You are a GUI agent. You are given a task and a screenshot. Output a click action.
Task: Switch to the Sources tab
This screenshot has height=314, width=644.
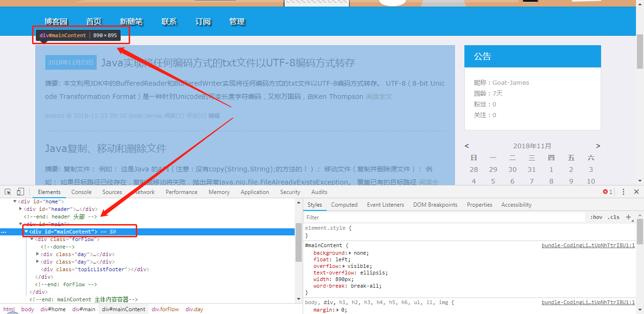tap(112, 192)
